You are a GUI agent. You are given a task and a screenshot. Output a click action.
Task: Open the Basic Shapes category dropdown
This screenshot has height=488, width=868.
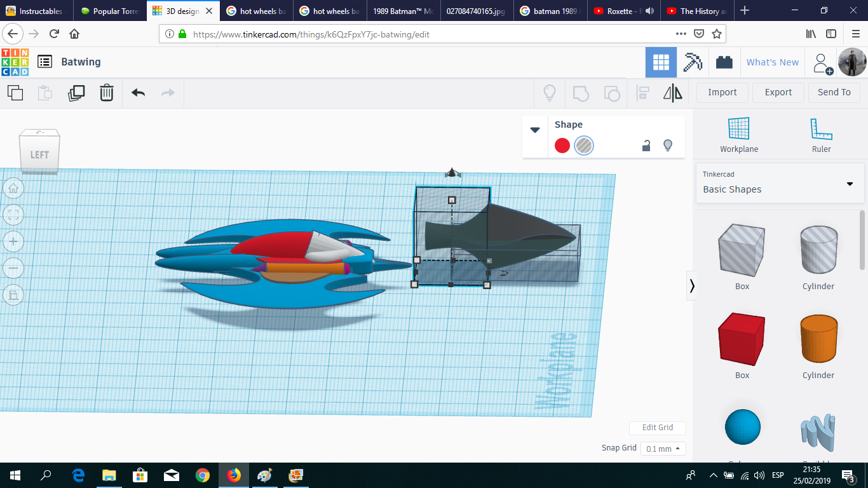click(780, 183)
